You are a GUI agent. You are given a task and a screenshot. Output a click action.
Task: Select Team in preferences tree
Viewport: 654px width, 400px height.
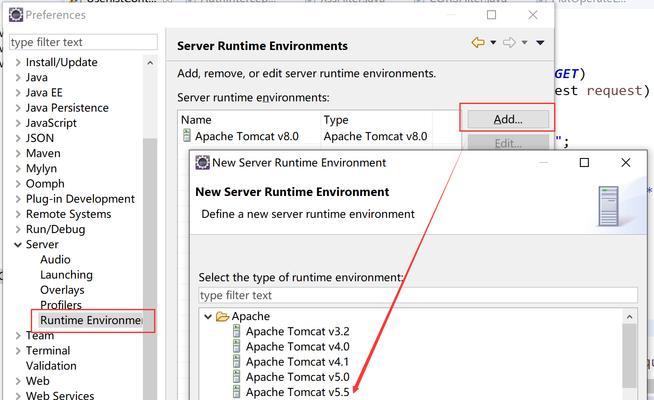tap(40, 335)
